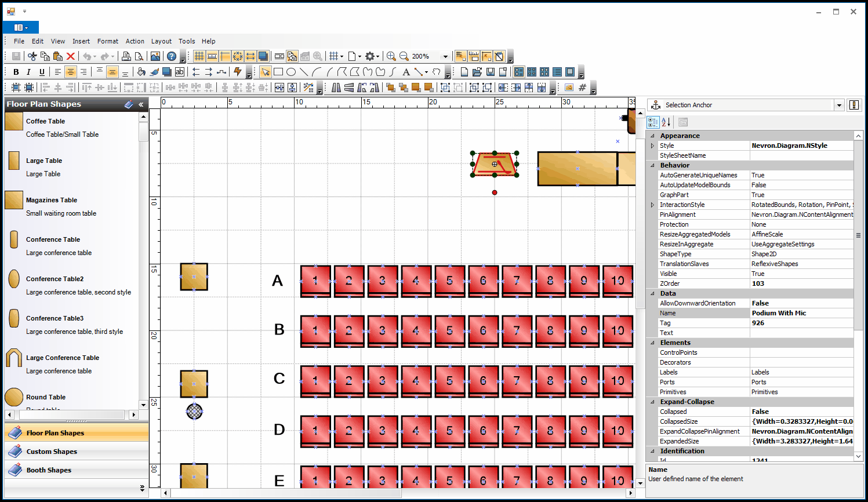Screen dimensions: 868x502
Task: Select the Rectangle shape tool
Action: pyautogui.click(x=278, y=72)
